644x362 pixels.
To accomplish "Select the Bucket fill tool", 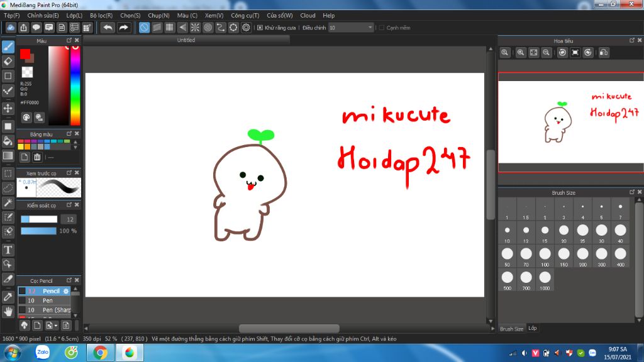I will click(x=8, y=141).
